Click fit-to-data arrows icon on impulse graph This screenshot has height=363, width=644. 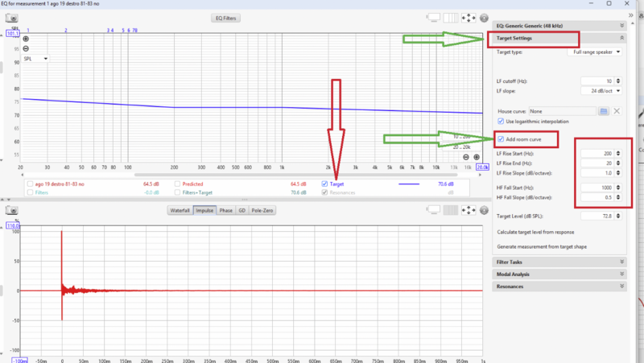pos(469,210)
